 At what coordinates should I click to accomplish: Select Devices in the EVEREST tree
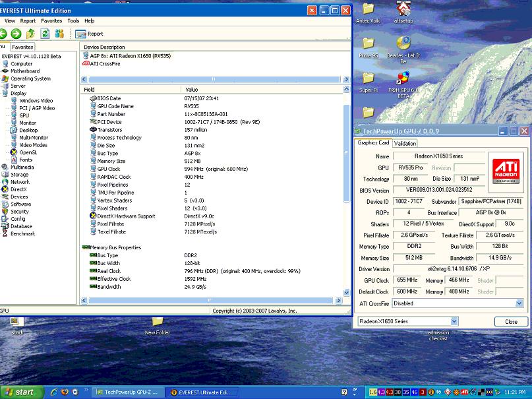[x=19, y=197]
